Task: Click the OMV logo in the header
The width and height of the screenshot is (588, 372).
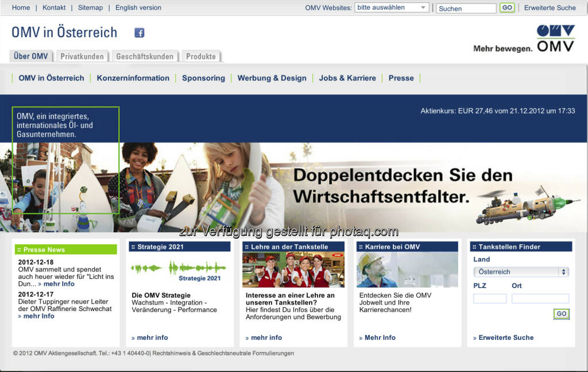Action: [x=555, y=39]
